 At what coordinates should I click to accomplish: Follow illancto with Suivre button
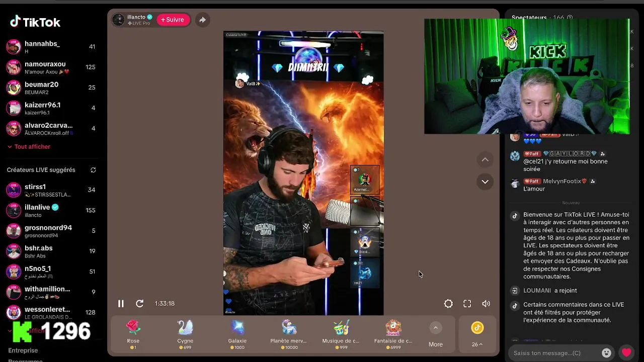pyautogui.click(x=173, y=20)
